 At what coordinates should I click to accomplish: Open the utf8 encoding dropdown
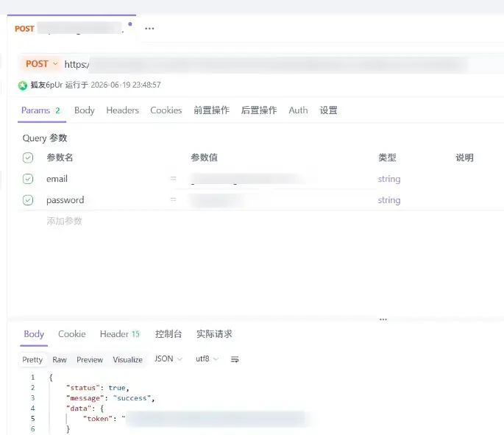pos(207,358)
